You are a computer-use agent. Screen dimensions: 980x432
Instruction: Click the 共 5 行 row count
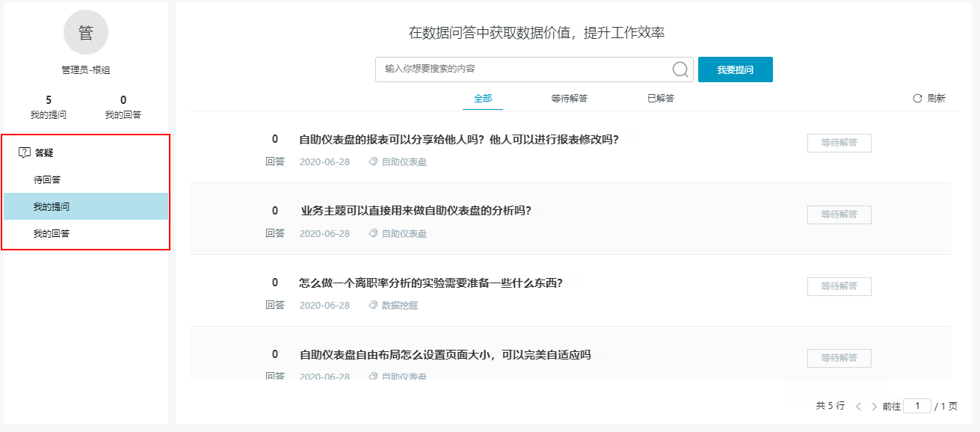pyautogui.click(x=830, y=406)
